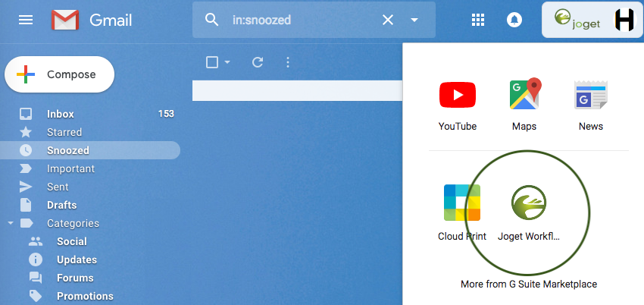The width and height of the screenshot is (644, 305).
Task: Open the Important folder
Action: pos(70,168)
